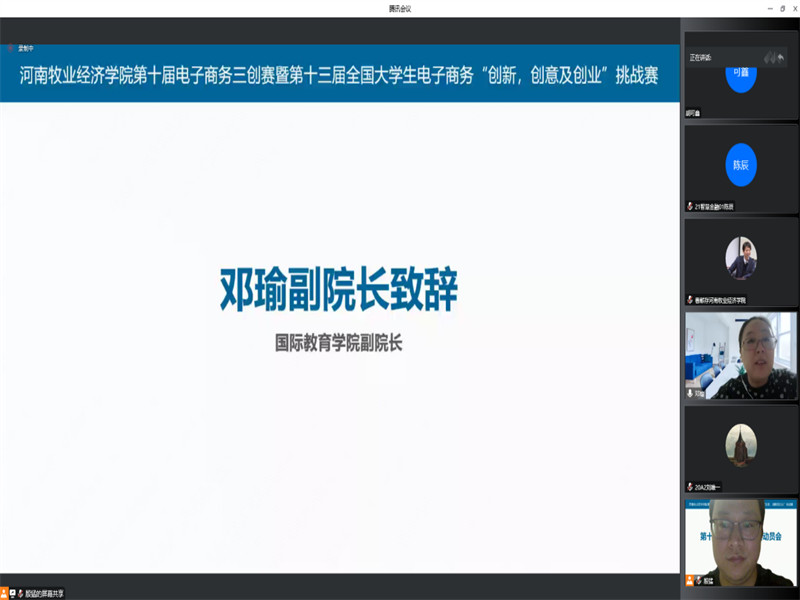Click the 邓瑜副院长致辞 slide title
This screenshot has height=600, width=800.
coord(339,290)
